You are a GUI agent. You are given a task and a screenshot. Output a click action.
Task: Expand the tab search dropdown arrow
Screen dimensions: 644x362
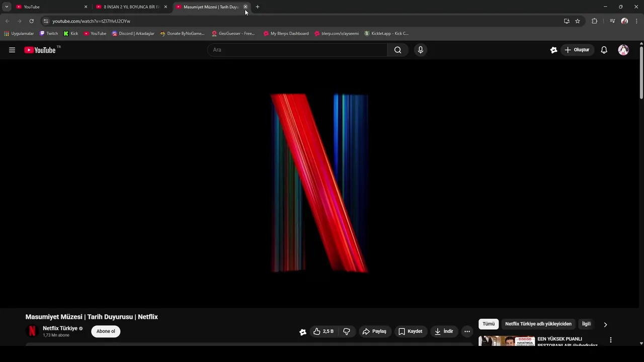[7, 7]
